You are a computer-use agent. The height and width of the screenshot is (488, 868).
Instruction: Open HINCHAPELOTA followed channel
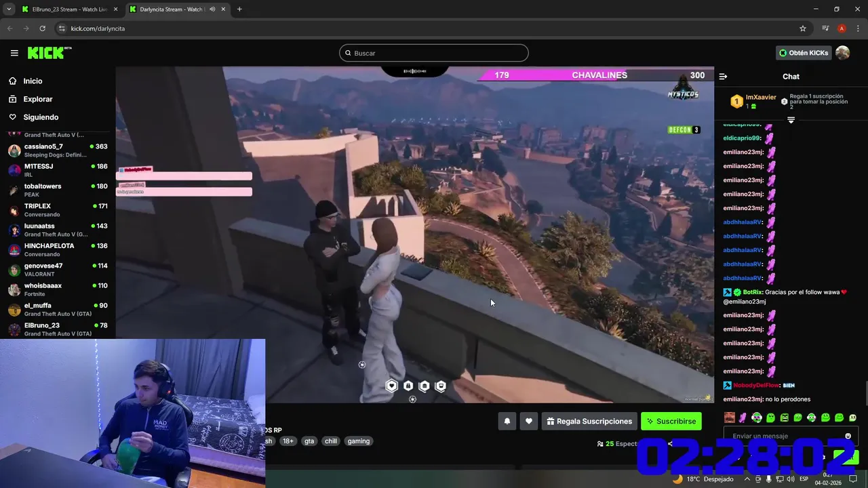tap(58, 249)
